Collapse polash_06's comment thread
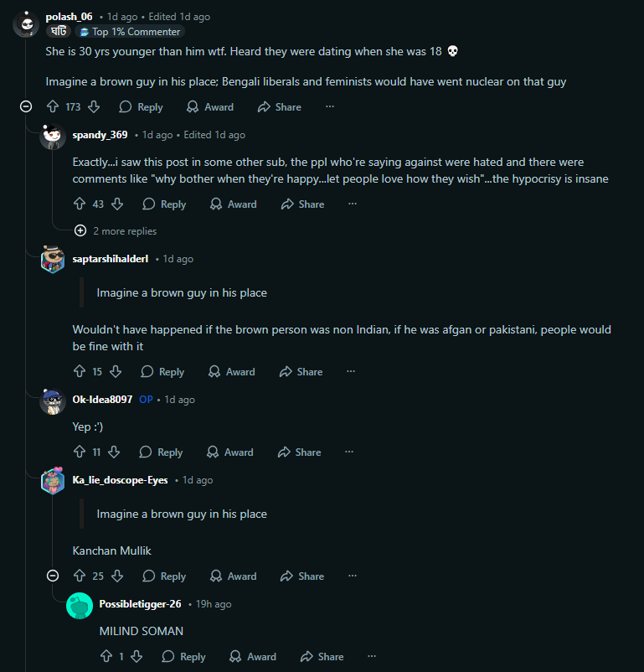The height and width of the screenshot is (672, 644). [26, 107]
